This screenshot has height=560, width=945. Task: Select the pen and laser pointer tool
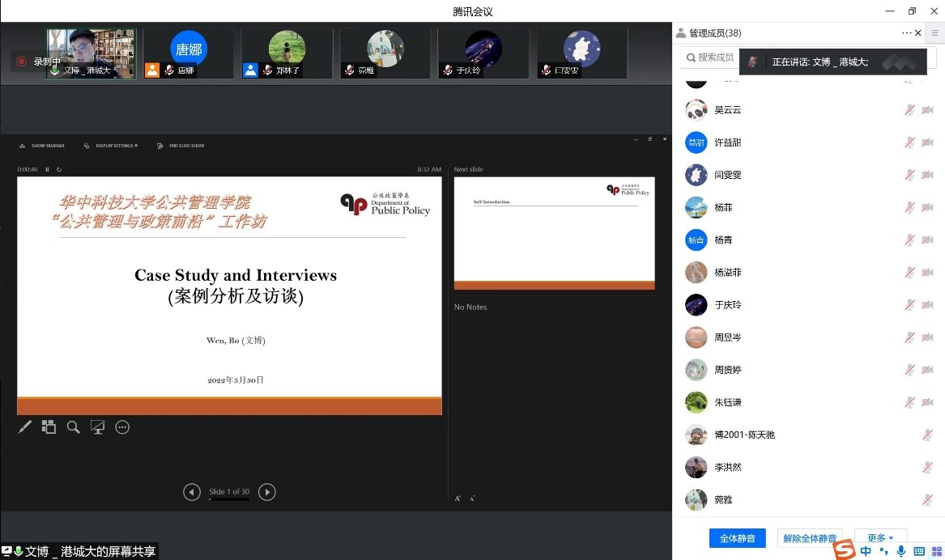[x=25, y=427]
